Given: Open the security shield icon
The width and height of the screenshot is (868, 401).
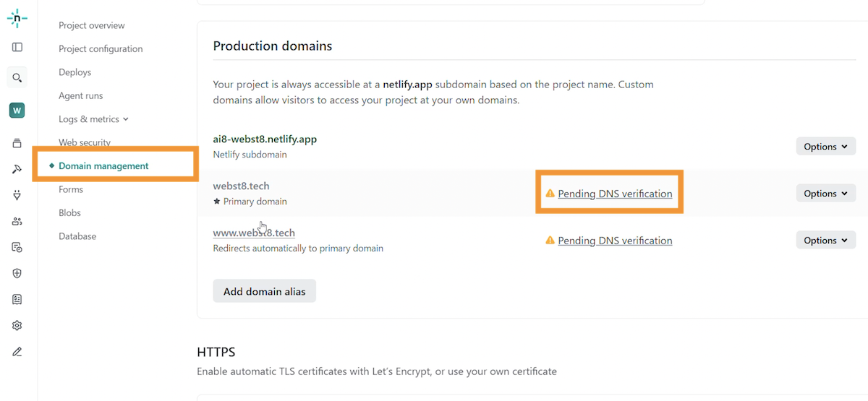Looking at the screenshot, I should click(x=17, y=273).
